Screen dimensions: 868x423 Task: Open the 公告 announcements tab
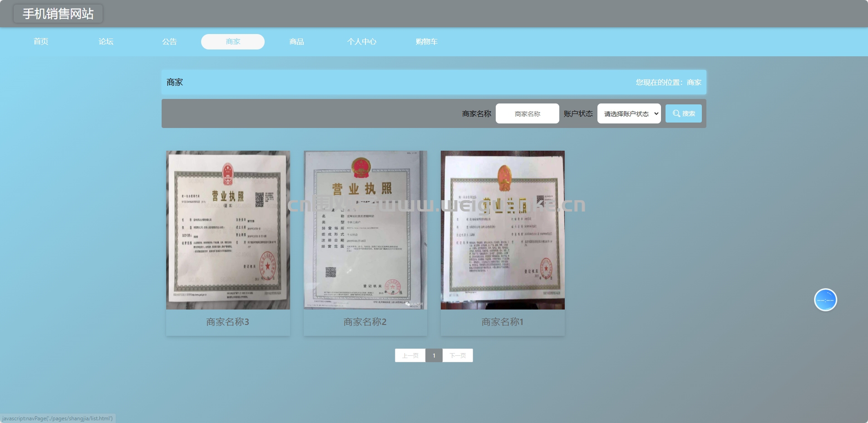(169, 42)
